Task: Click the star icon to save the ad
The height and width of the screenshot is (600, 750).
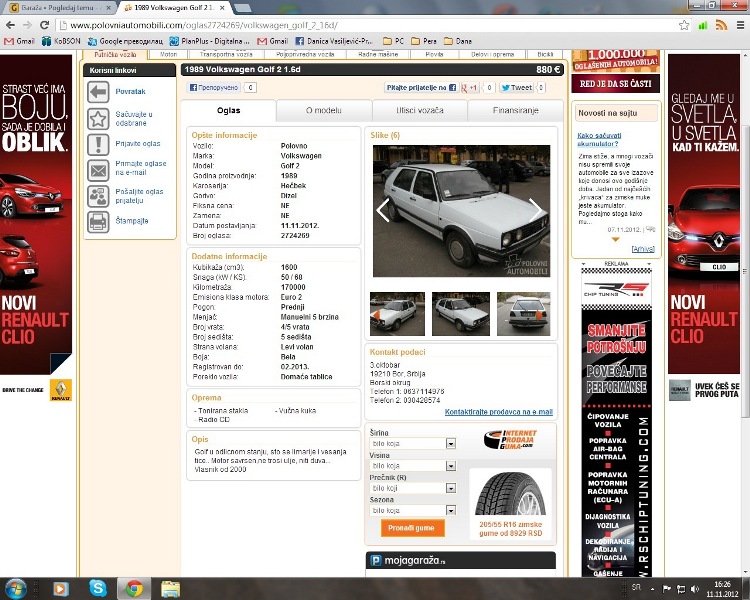Action: (x=98, y=118)
